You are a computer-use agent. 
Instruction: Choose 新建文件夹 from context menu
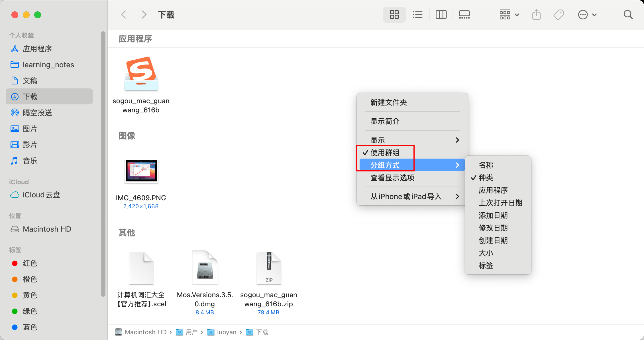pos(388,102)
